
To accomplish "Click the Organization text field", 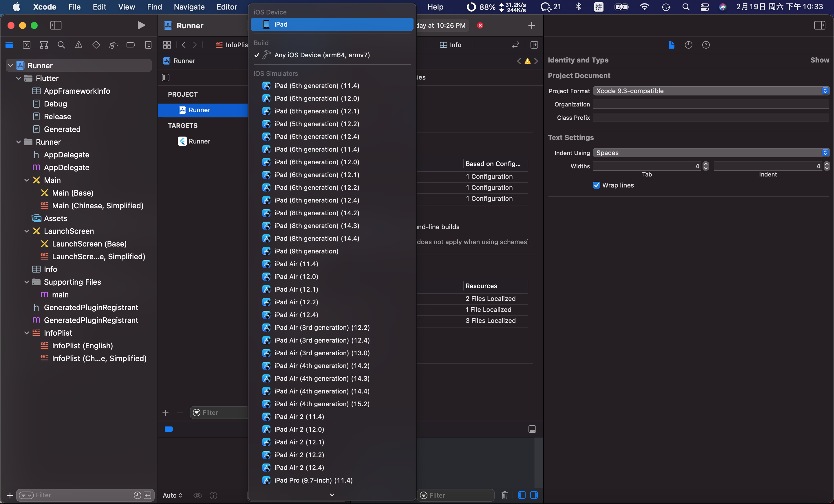I will [711, 104].
